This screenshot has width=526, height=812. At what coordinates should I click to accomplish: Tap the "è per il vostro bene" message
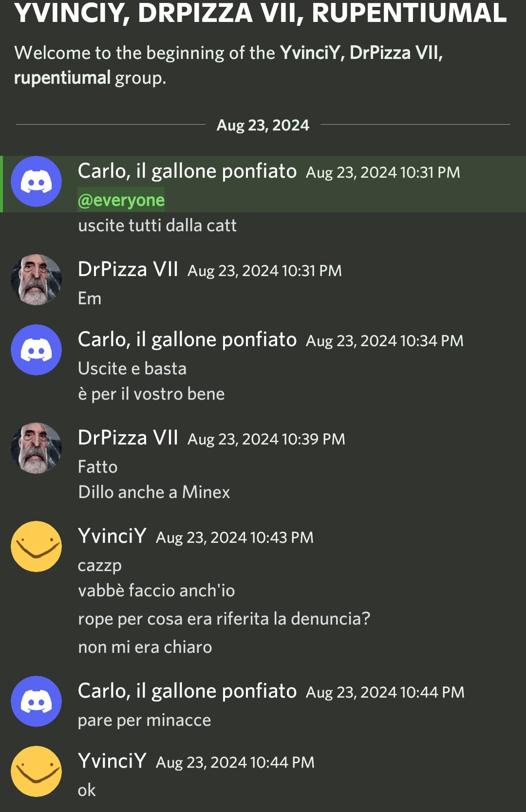(x=151, y=394)
